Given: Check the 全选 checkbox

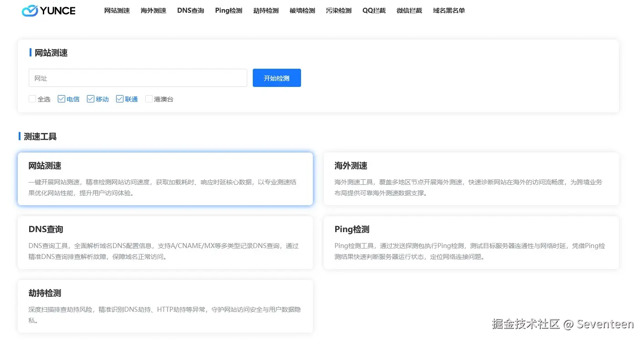Looking at the screenshot, I should click(32, 99).
